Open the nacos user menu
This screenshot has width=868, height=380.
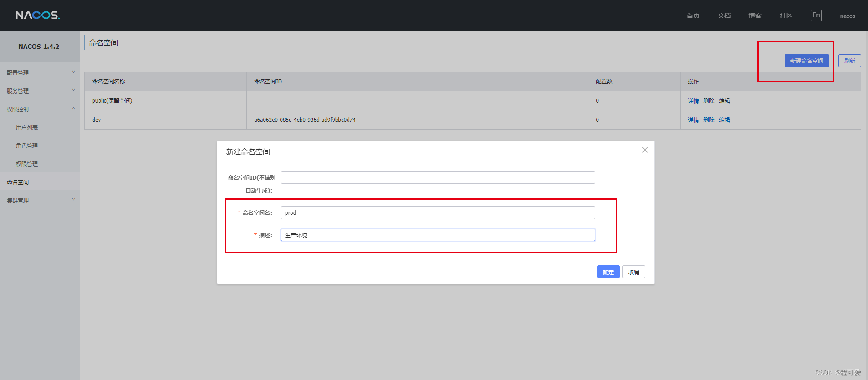(847, 16)
